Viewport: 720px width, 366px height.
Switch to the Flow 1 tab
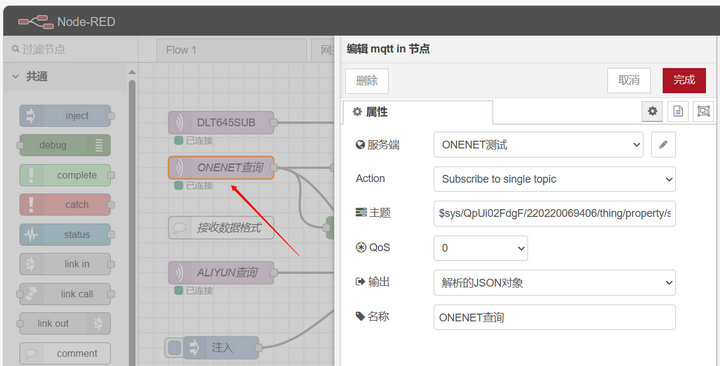pos(231,50)
